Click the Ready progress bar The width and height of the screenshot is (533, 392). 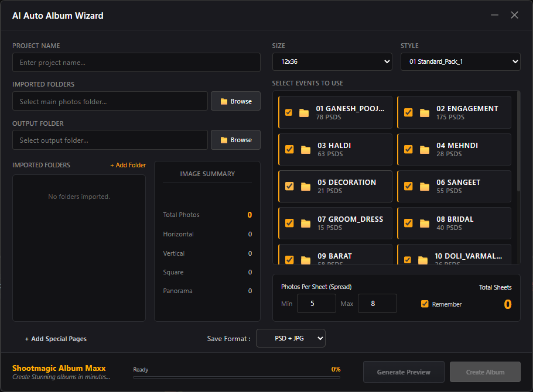tap(237, 377)
